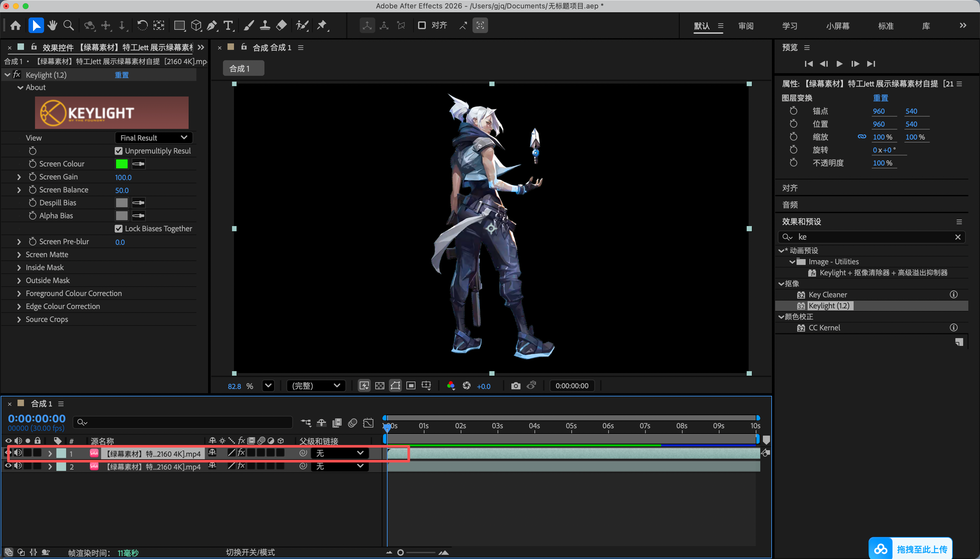Image resolution: width=980 pixels, height=559 pixels.
Task: Switch to the 审阅 workspace tab
Action: pos(746,26)
